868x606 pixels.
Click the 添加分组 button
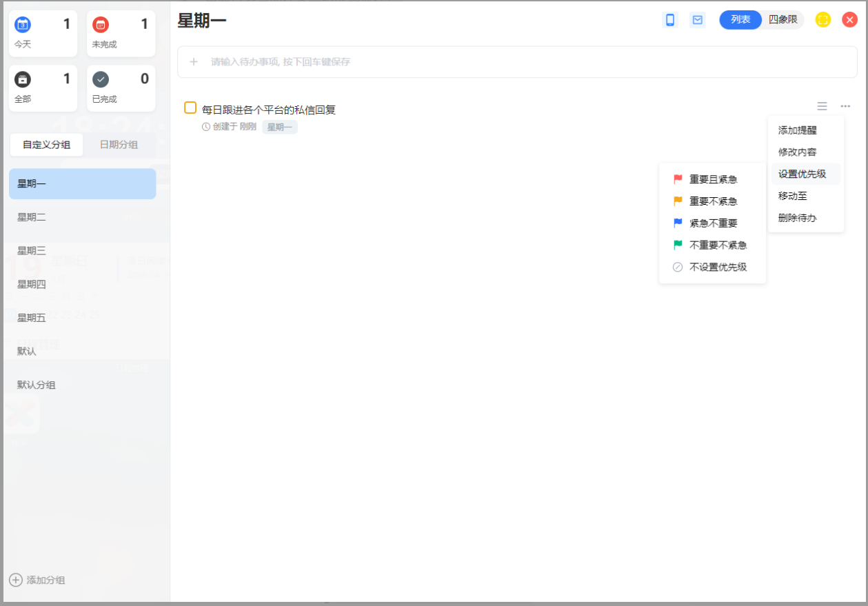click(38, 580)
